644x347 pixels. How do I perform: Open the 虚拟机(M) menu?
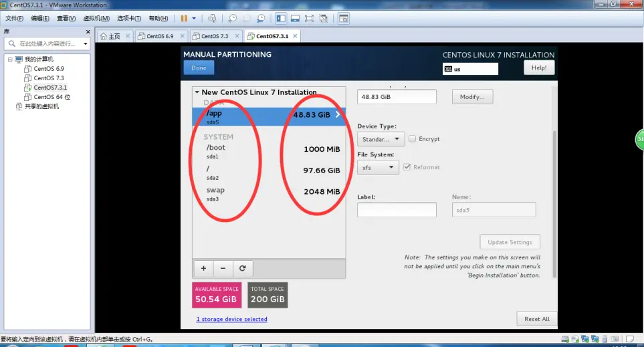pyautogui.click(x=96, y=19)
